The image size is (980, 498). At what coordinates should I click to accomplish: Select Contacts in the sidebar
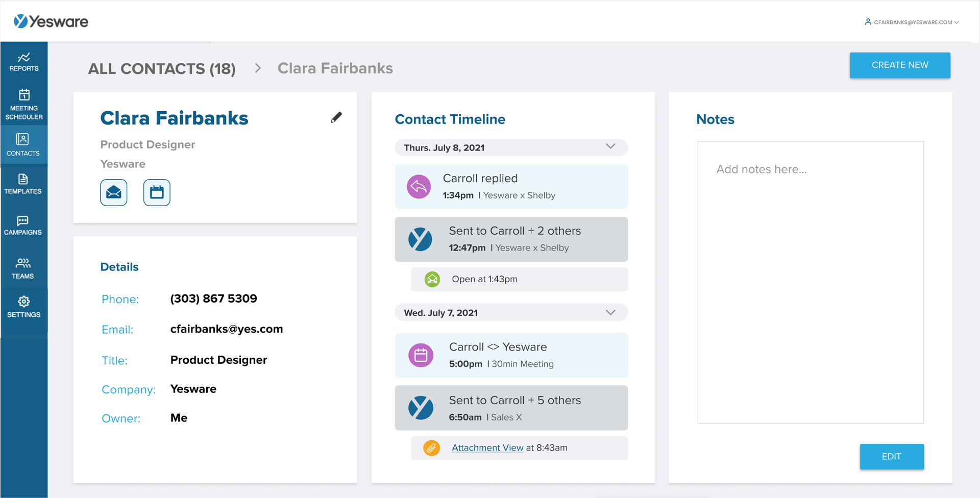tap(24, 145)
